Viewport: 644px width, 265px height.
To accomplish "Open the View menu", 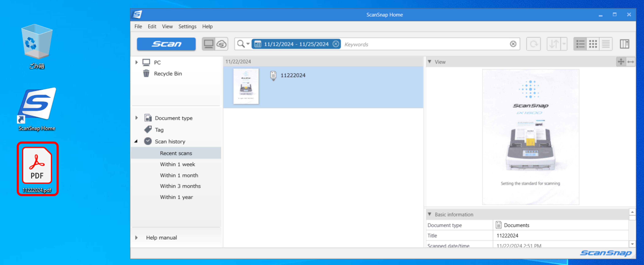I will [167, 26].
